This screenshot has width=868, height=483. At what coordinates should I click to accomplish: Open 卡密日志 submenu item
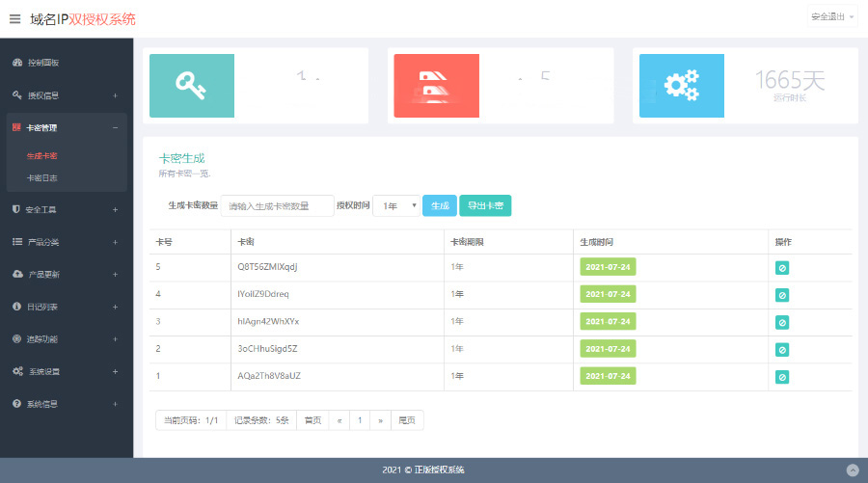pos(41,177)
